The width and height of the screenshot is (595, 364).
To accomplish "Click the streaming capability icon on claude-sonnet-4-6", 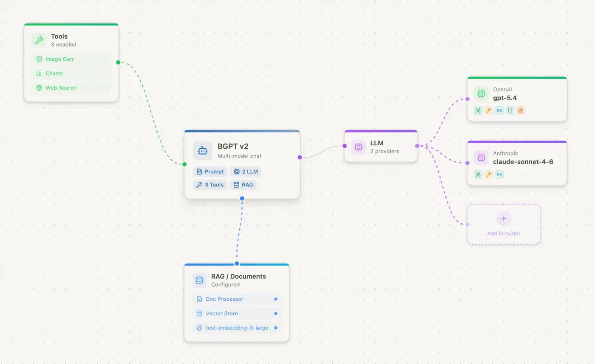I will coord(499,174).
